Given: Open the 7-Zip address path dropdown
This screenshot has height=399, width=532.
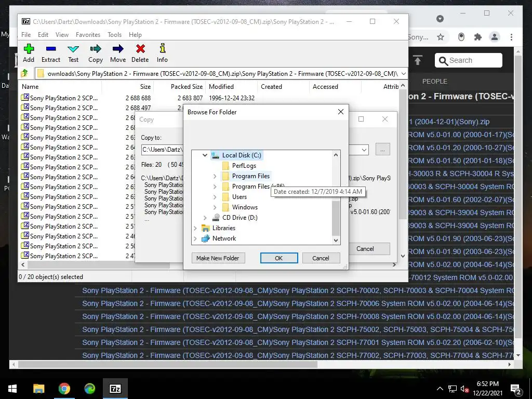Looking at the screenshot, I should pyautogui.click(x=403, y=74).
